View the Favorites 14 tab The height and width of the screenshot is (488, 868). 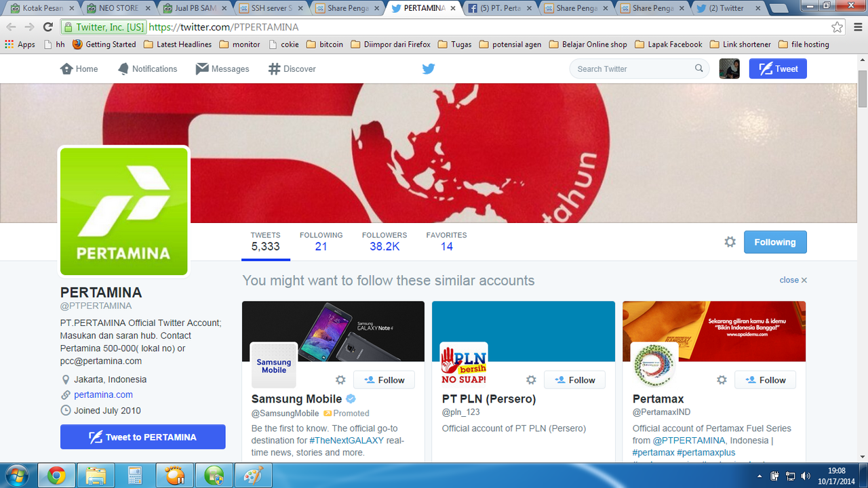coord(446,242)
